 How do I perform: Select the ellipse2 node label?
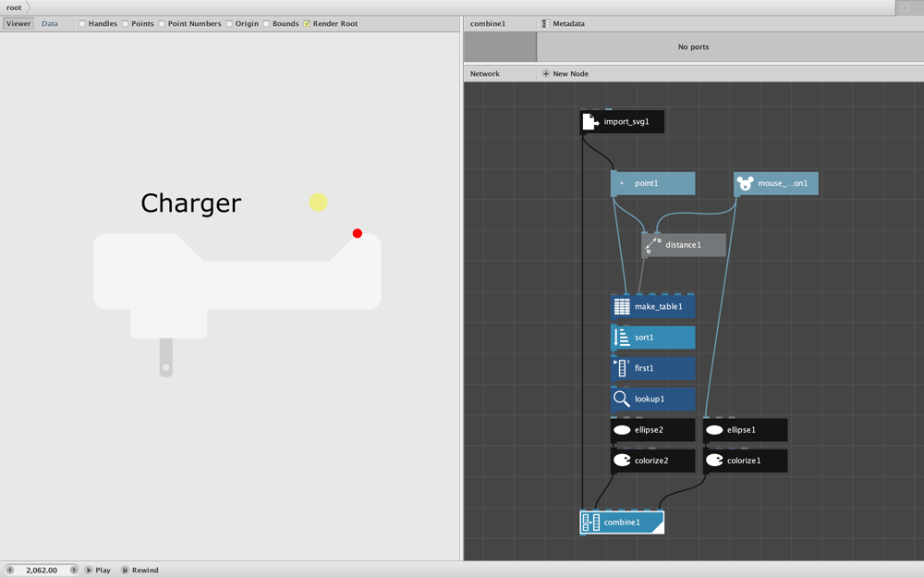click(649, 430)
